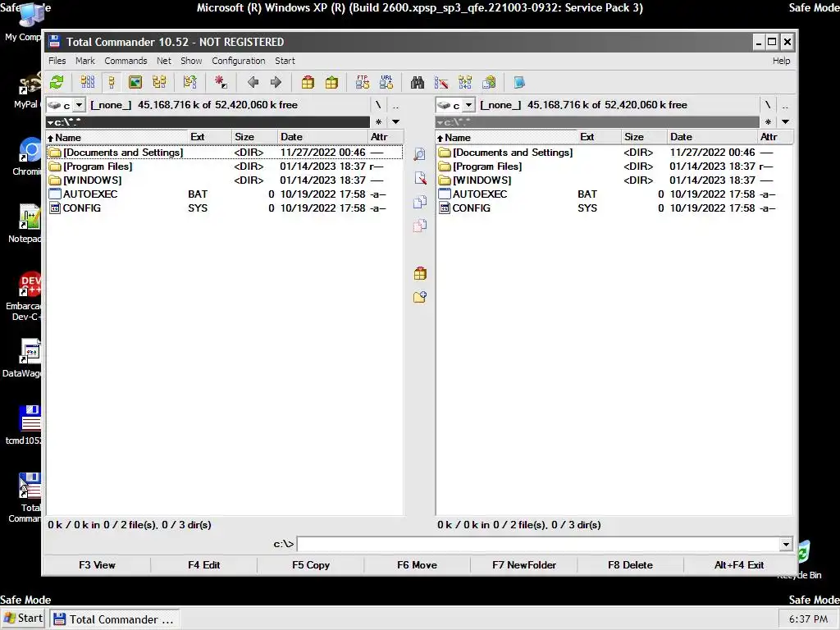Open the Mark menu
The height and width of the screenshot is (630, 840).
click(84, 61)
